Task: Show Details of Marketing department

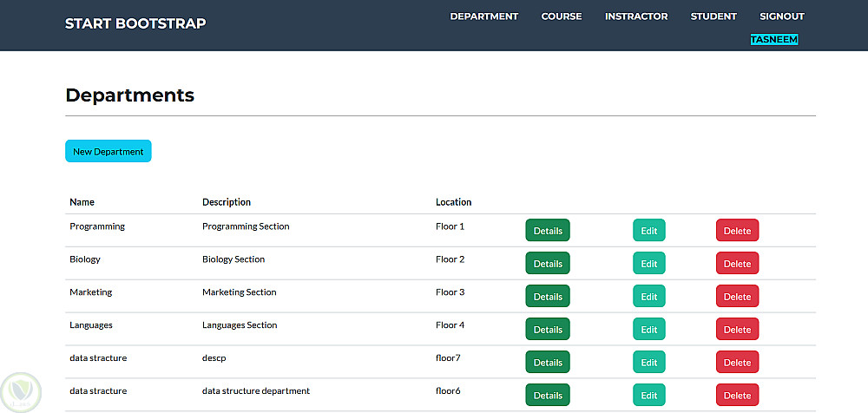Action: click(x=548, y=297)
